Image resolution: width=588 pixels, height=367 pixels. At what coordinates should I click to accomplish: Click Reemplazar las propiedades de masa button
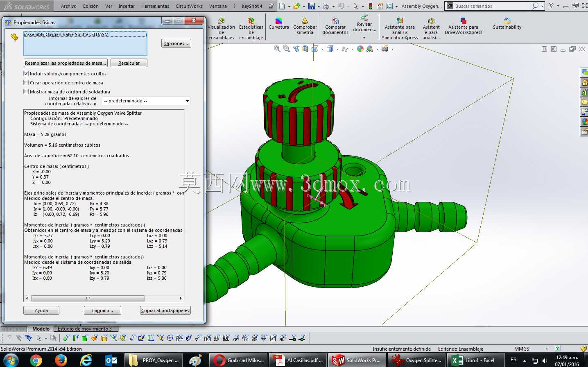[66, 63]
